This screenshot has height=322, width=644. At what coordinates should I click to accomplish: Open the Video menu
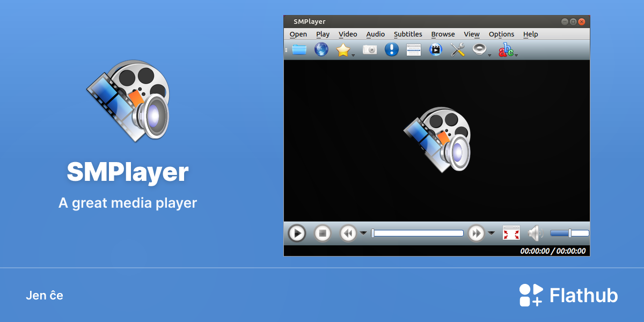(x=348, y=34)
